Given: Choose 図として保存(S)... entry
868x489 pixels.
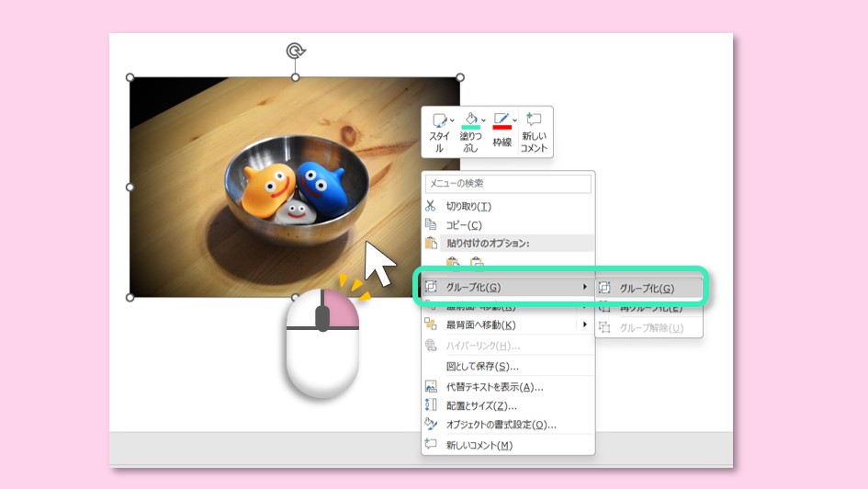Looking at the screenshot, I should point(508,366).
